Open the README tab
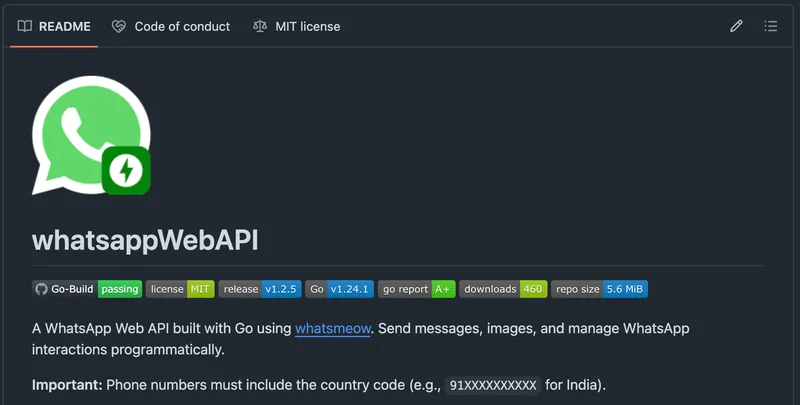 [54, 27]
